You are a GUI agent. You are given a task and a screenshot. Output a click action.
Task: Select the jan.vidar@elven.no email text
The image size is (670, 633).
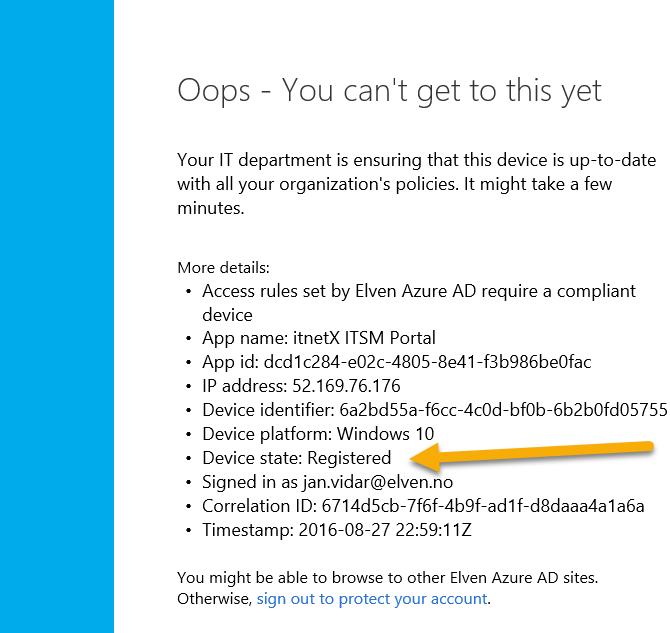pyautogui.click(x=378, y=482)
